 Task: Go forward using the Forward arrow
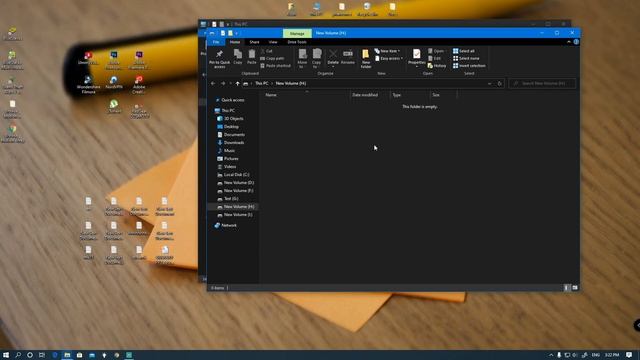(223, 83)
